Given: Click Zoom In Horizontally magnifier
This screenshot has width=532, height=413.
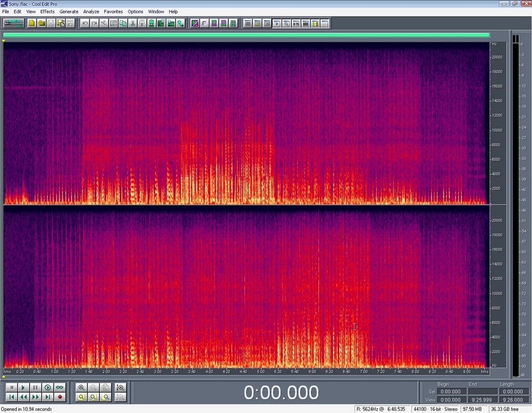Looking at the screenshot, I should pyautogui.click(x=81, y=388).
